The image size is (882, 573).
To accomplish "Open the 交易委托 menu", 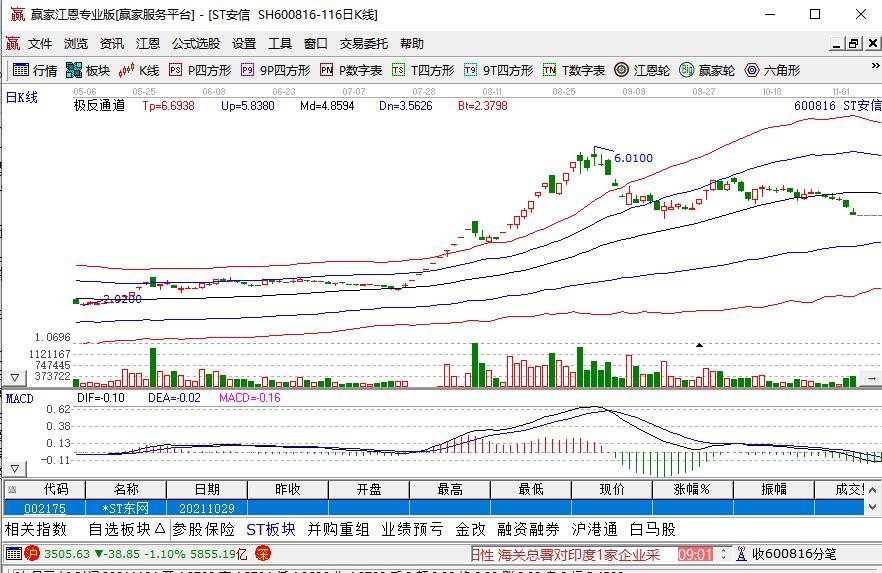I will pos(364,43).
